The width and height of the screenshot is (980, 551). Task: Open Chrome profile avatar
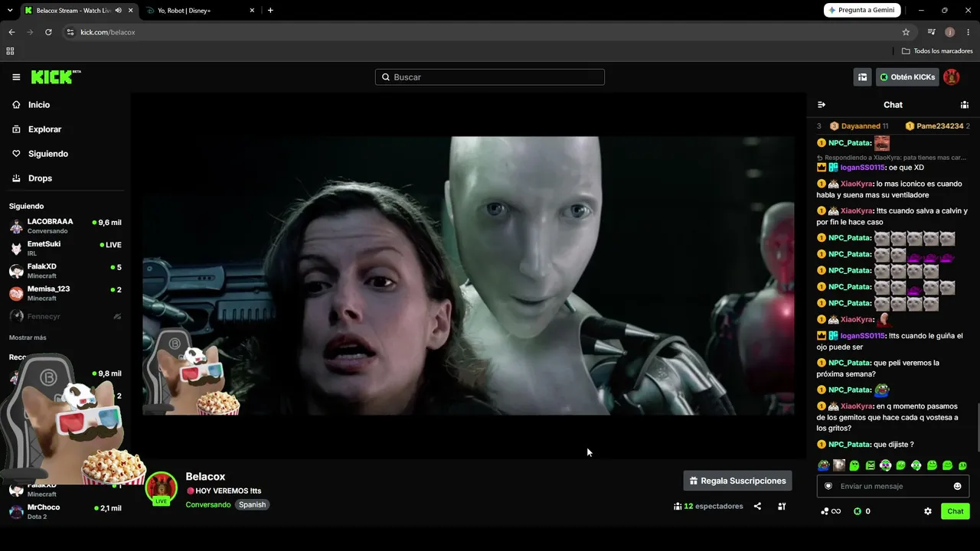[950, 32]
